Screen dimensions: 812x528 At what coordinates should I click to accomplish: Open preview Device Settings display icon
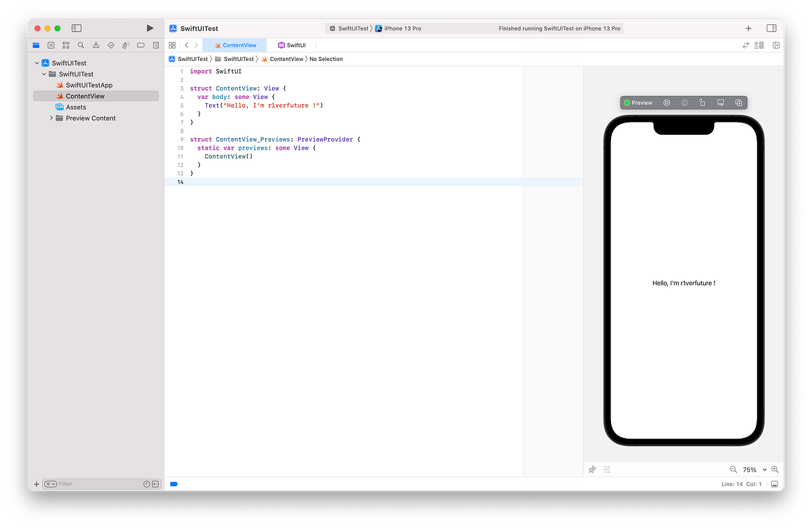720,102
